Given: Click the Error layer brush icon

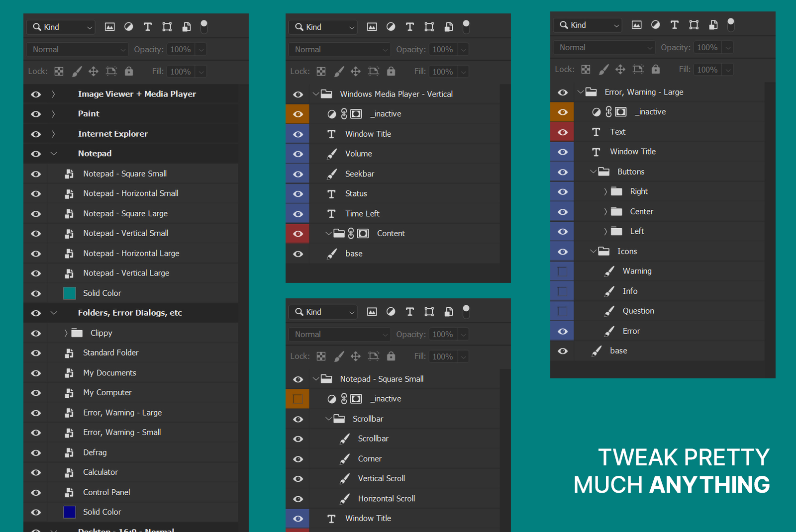Looking at the screenshot, I should (609, 331).
